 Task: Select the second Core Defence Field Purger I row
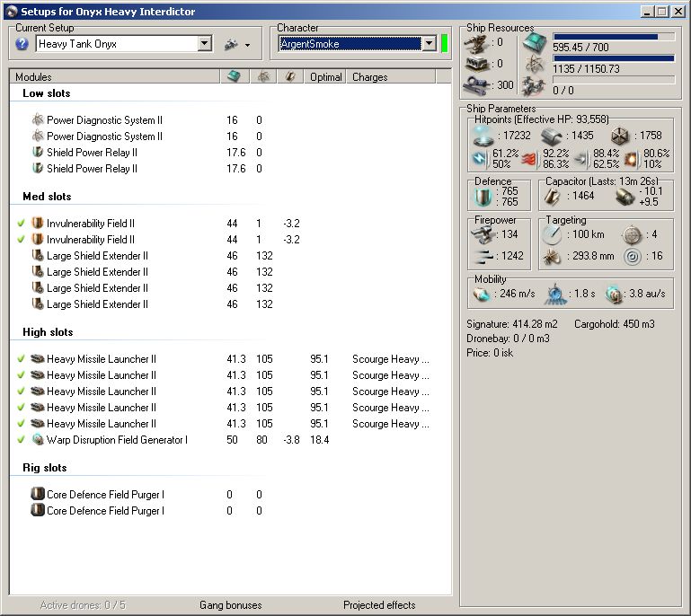(x=230, y=511)
